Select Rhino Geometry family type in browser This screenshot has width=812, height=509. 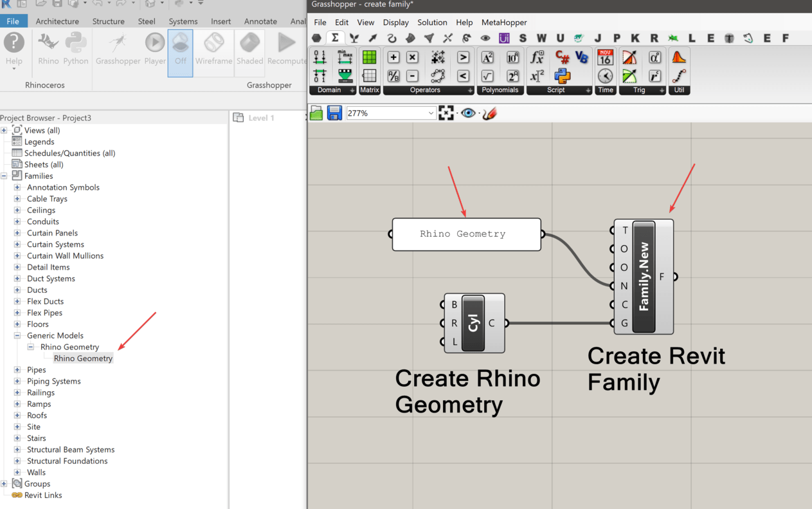[x=83, y=358]
